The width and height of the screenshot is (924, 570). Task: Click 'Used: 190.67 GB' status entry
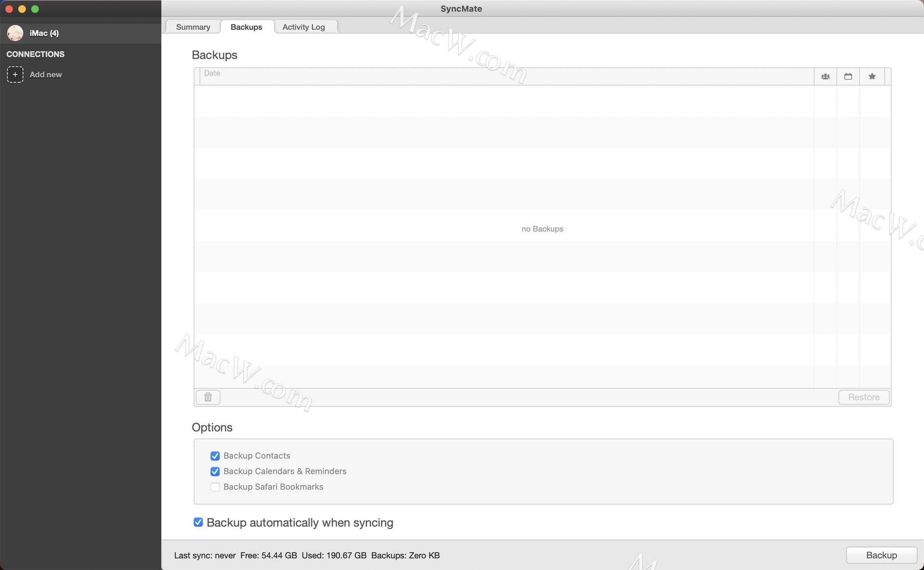point(334,556)
